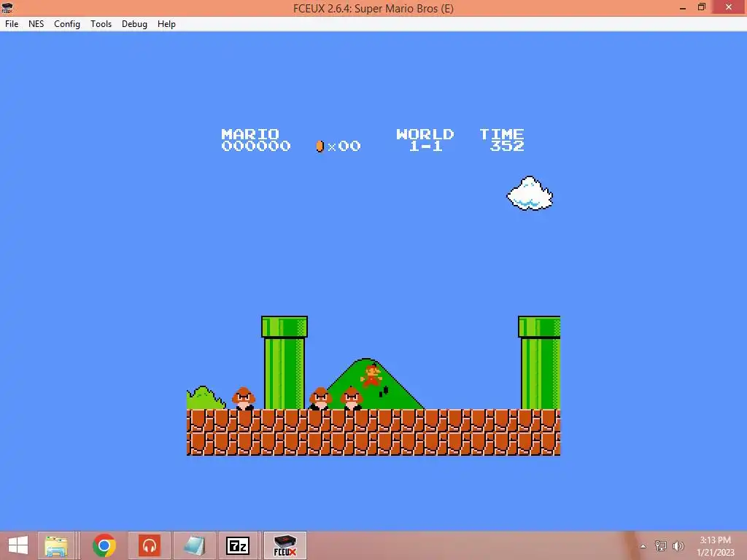The height and width of the screenshot is (560, 747).
Task: Click the FCEUX icon in the title bar
Action: [x=7, y=7]
